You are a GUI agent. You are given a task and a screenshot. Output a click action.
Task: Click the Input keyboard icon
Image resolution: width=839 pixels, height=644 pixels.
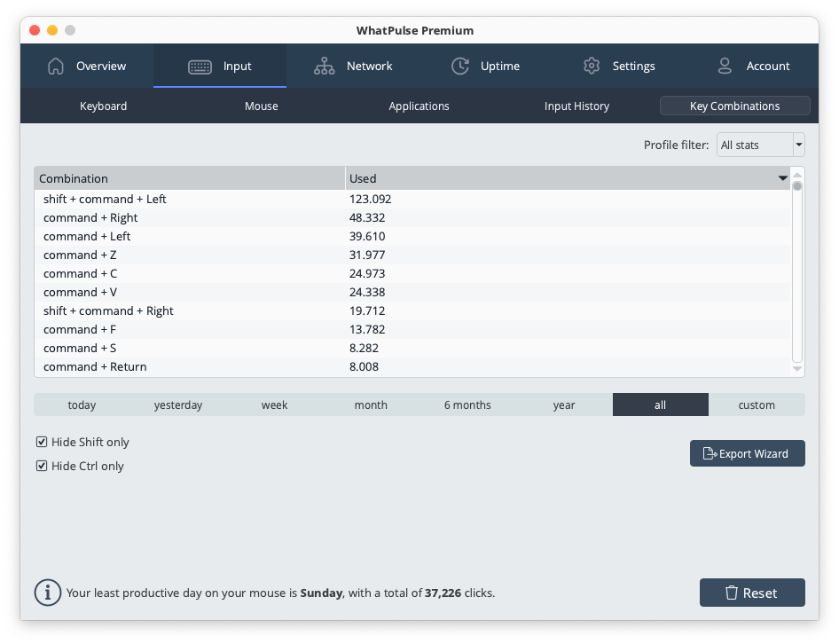coord(200,67)
